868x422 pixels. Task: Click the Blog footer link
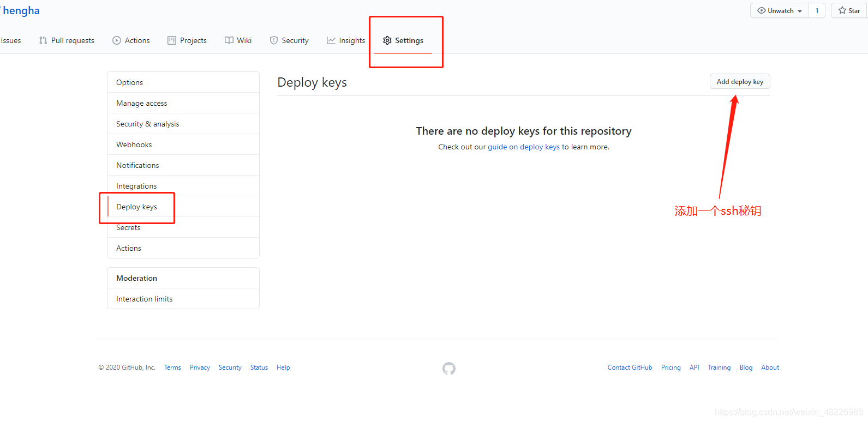[746, 367]
